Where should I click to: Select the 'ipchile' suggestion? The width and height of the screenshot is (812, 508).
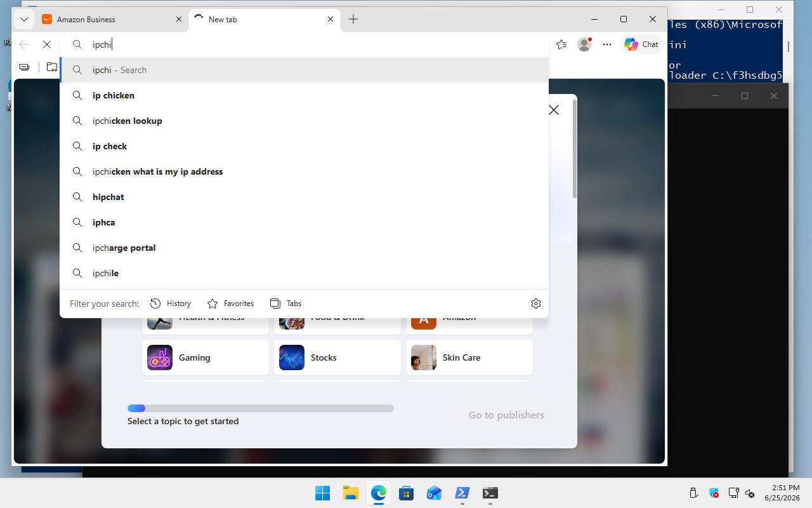304,273
